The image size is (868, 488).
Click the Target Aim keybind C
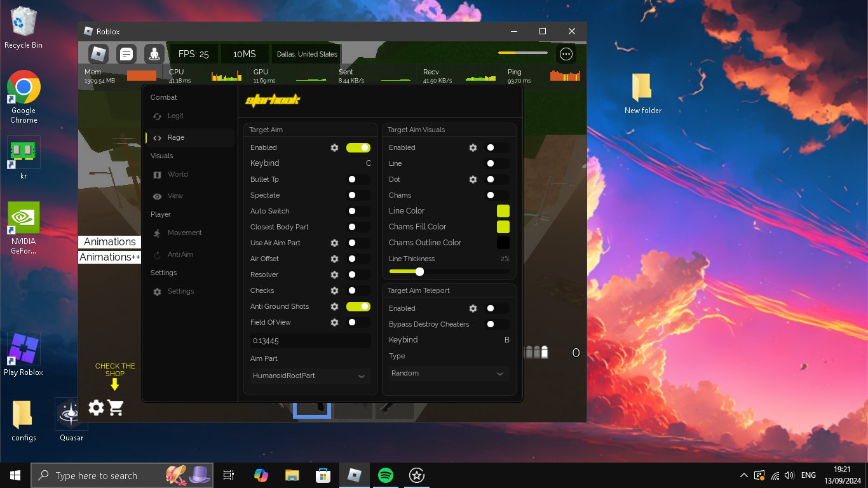coord(369,163)
